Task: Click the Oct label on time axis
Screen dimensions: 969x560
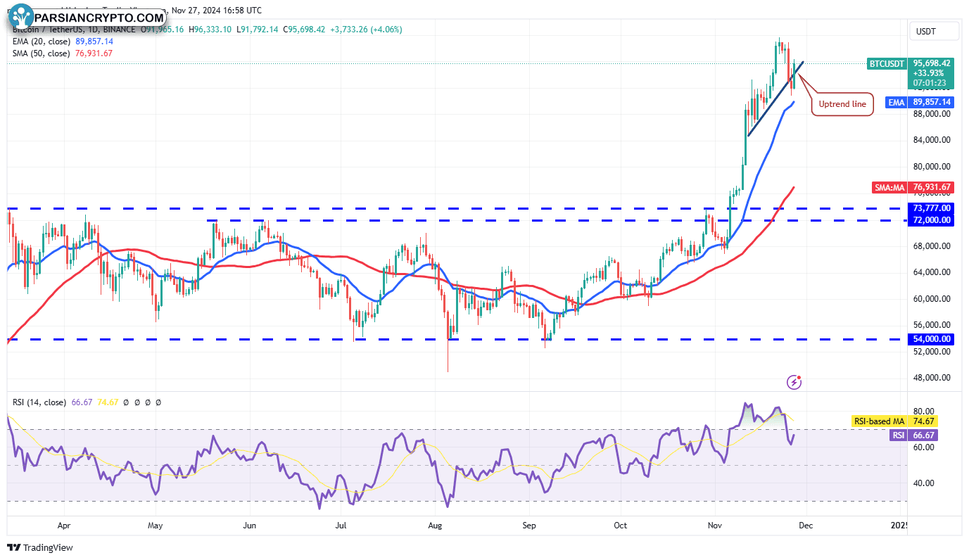Action: point(621,526)
